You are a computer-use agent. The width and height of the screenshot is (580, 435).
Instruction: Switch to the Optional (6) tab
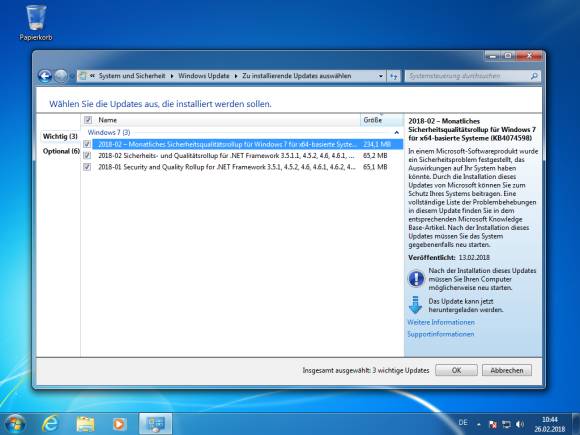pos(61,151)
